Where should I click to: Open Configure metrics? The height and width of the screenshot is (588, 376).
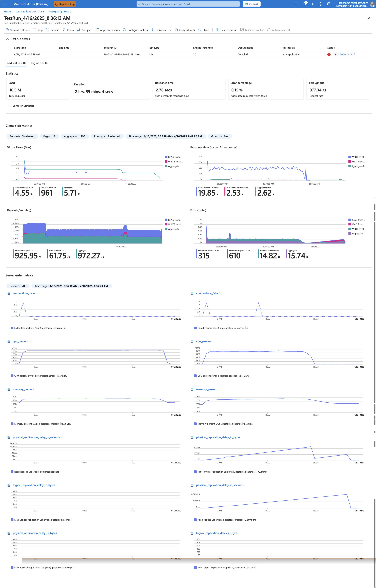135,30
